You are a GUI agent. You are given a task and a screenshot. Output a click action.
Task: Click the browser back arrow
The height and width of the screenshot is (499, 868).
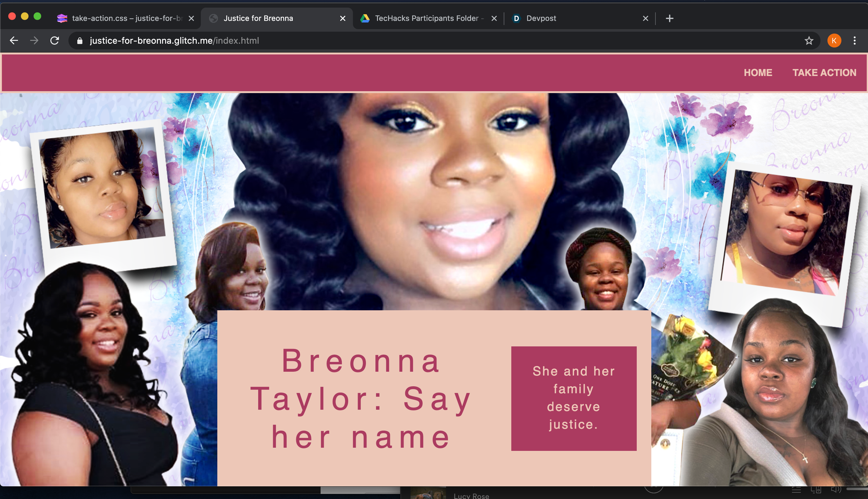14,41
